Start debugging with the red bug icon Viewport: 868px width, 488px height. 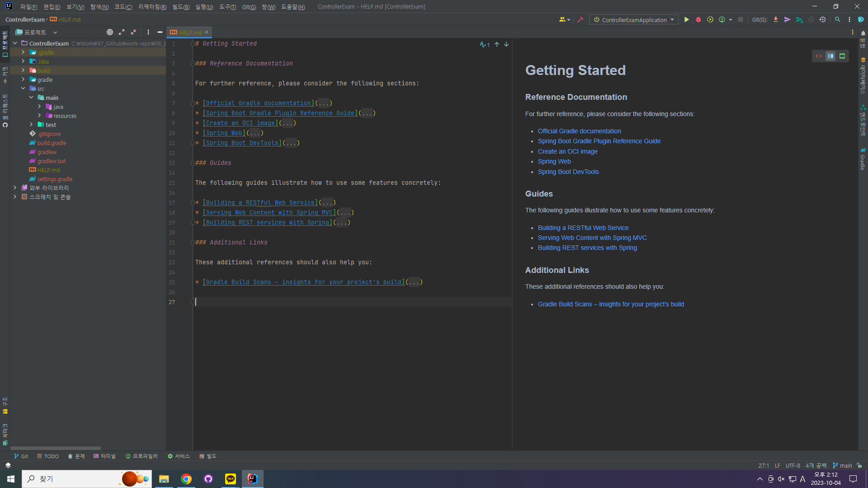tap(698, 19)
